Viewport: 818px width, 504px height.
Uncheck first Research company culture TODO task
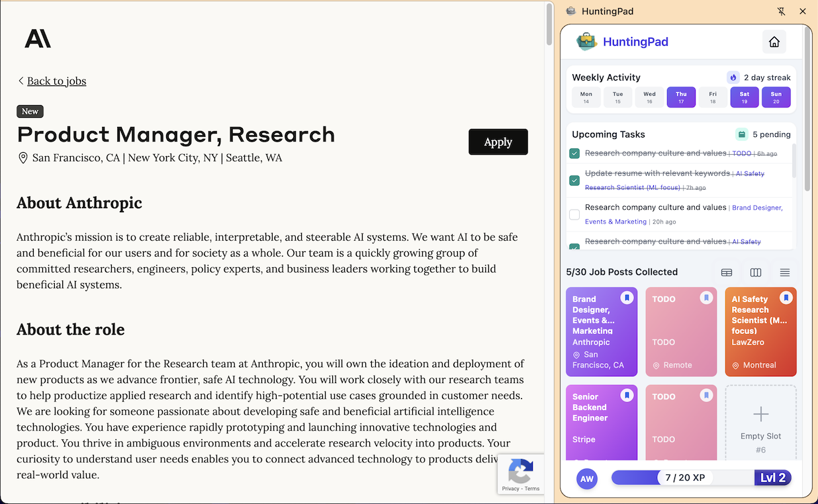click(574, 153)
